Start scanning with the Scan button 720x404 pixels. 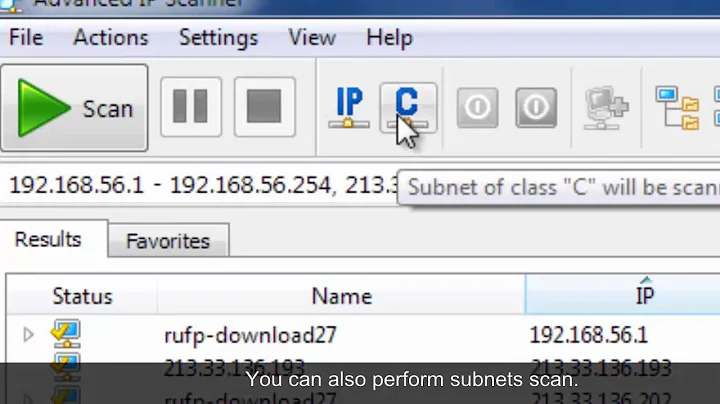tap(74, 108)
